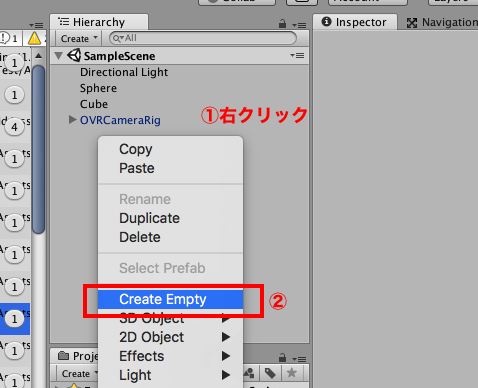Screen dimensions: 478x388
Task: Open the Hierarchy panel options menu
Action: click(299, 25)
